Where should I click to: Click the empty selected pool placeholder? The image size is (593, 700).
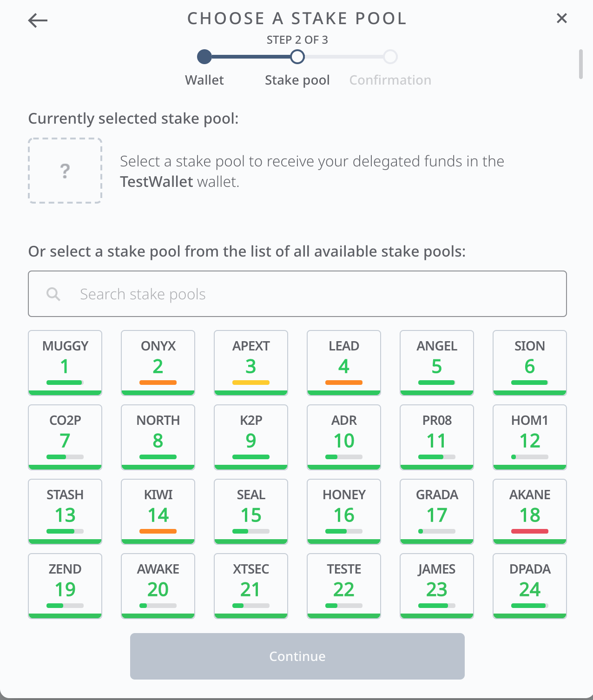[x=65, y=171]
